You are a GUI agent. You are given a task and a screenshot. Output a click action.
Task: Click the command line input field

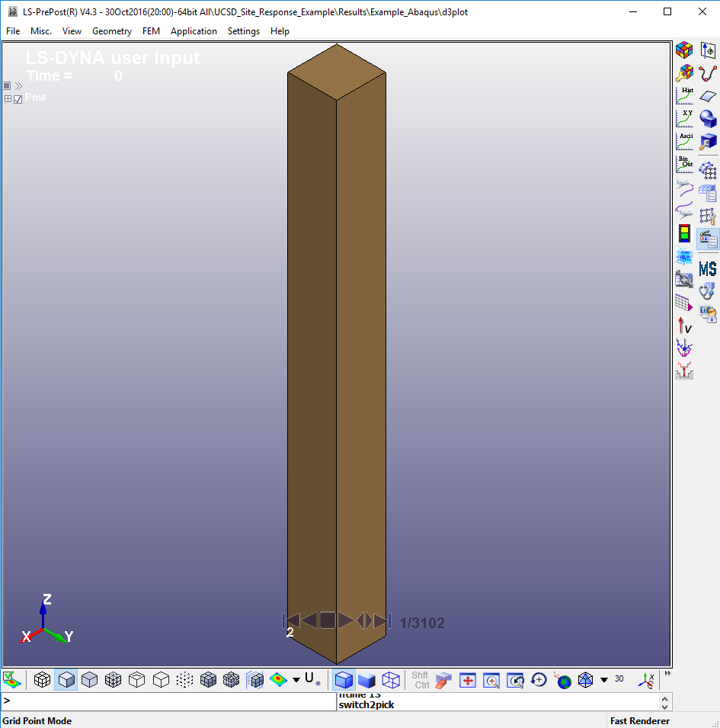click(168, 701)
